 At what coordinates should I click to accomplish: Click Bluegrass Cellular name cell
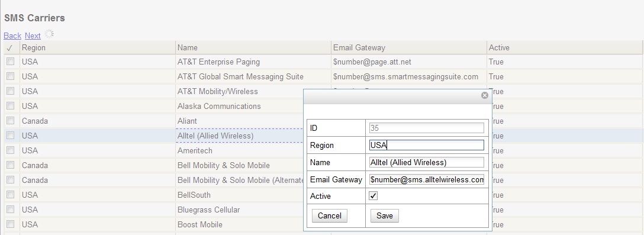click(208, 210)
